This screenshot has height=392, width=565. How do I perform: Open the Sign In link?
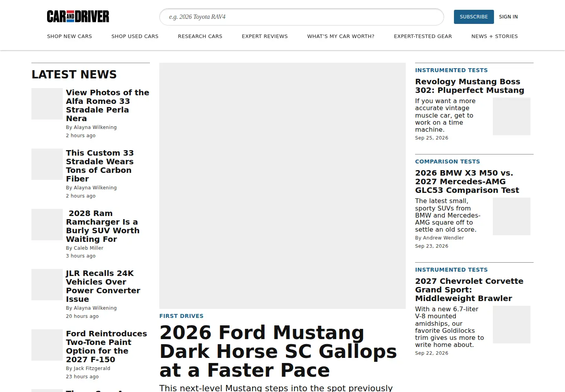coord(508,17)
